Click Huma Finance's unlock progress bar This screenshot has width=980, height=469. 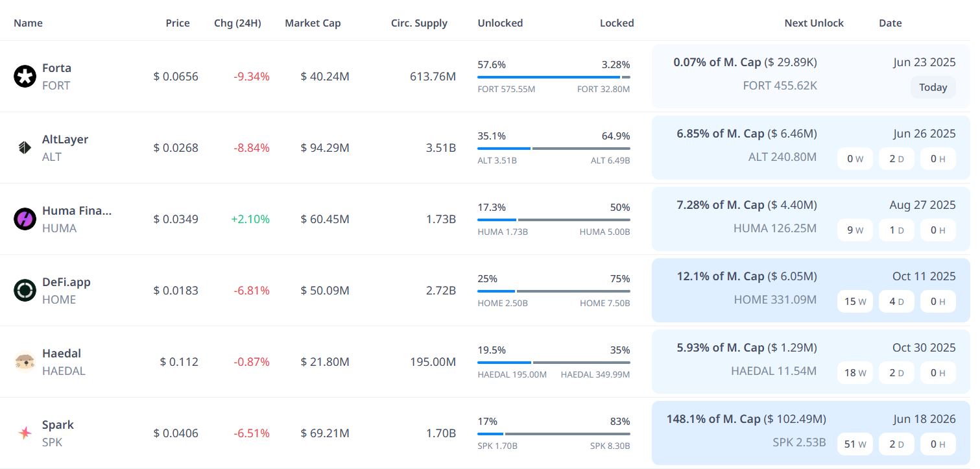coord(554,220)
